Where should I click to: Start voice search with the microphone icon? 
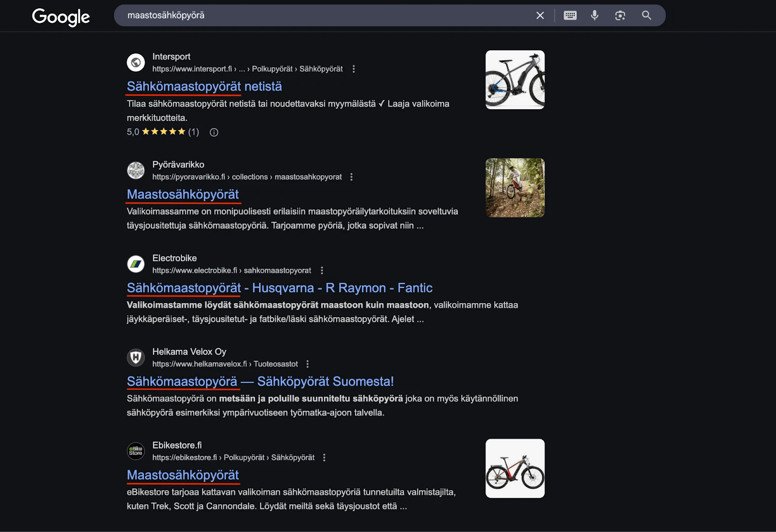click(595, 16)
